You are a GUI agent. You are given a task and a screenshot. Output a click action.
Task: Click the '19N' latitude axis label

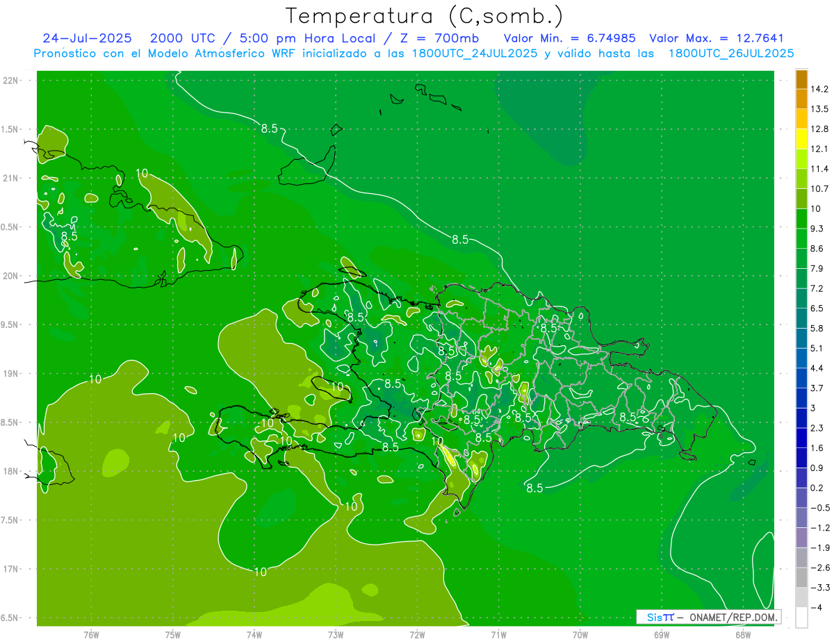pos(10,374)
